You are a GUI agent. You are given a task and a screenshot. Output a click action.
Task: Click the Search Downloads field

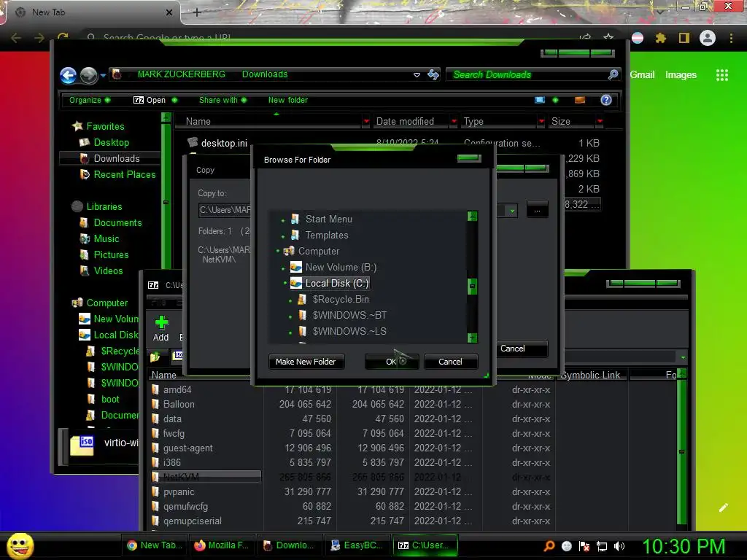coord(527,75)
